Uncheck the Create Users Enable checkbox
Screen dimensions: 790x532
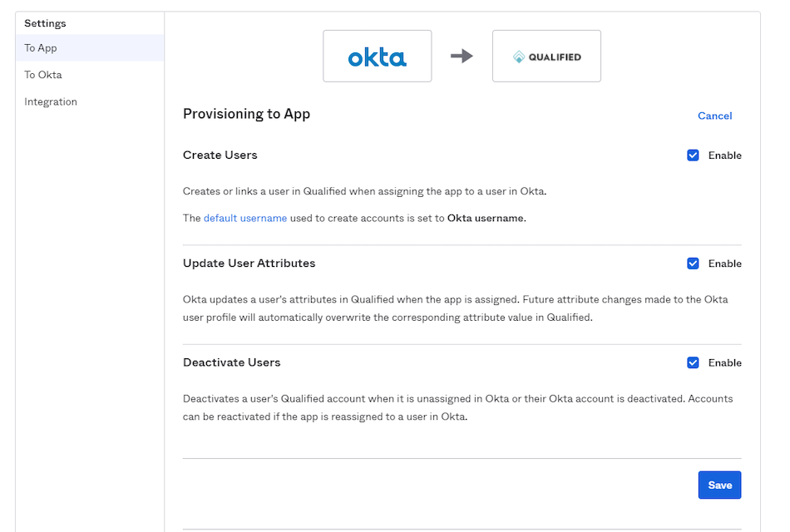click(x=693, y=155)
